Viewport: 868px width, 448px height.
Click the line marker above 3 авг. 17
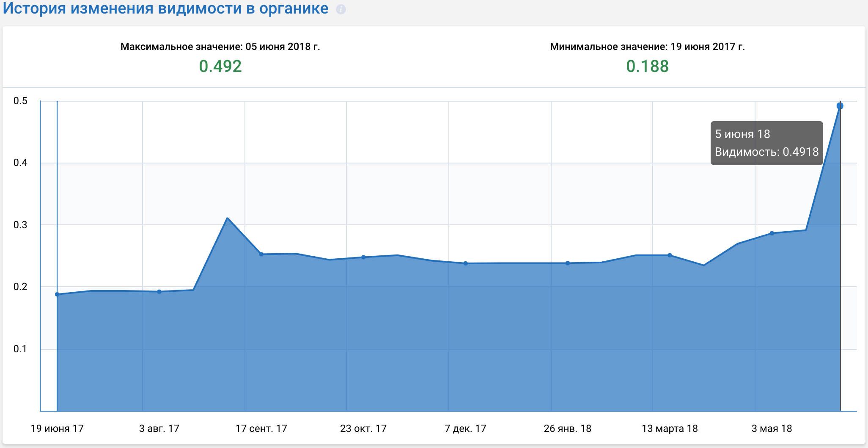point(159,292)
